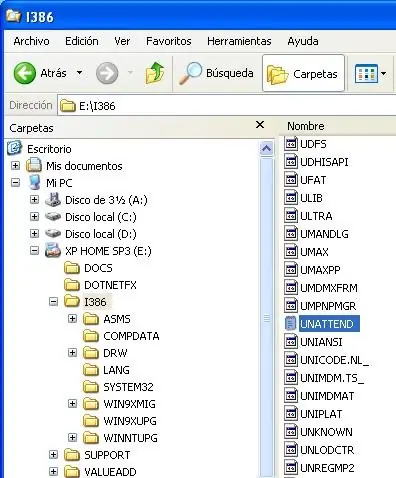The width and height of the screenshot is (396, 478).
Task: Expand the WIN9XMIG folder node
Action: click(x=72, y=404)
